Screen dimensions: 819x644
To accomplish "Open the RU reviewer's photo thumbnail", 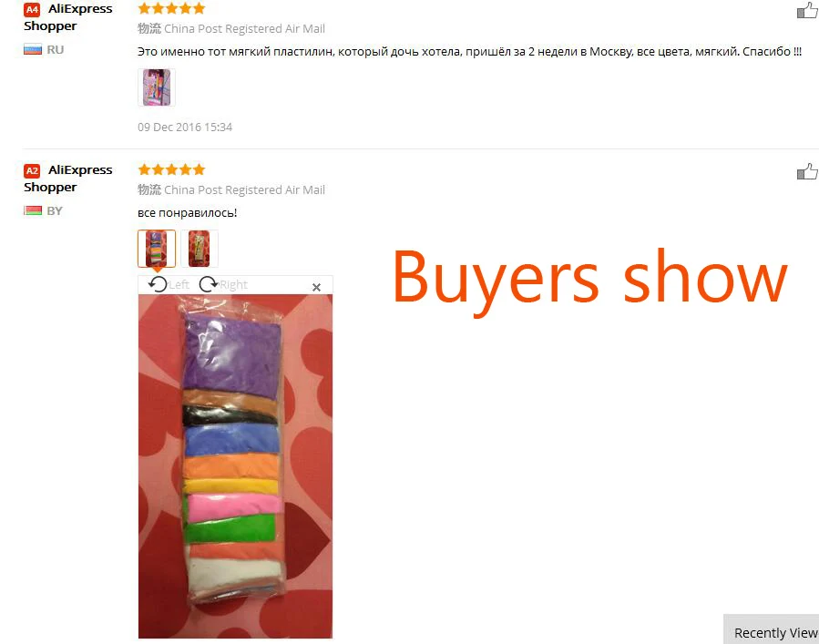I will (156, 87).
